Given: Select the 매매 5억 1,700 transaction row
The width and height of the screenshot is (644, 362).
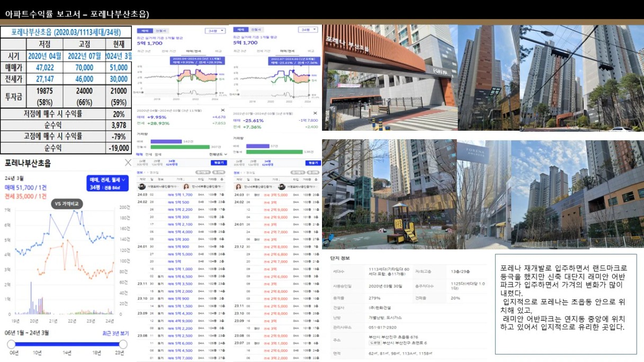Looking at the screenshot, I should coord(182,195).
